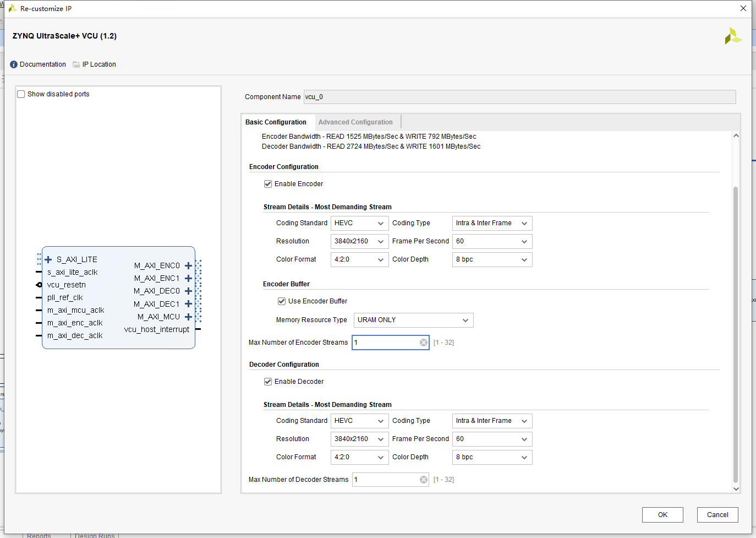Screen dimensions: 756x538
Task: Uncheck the Enable Encoder checkbox
Action: 268,184
